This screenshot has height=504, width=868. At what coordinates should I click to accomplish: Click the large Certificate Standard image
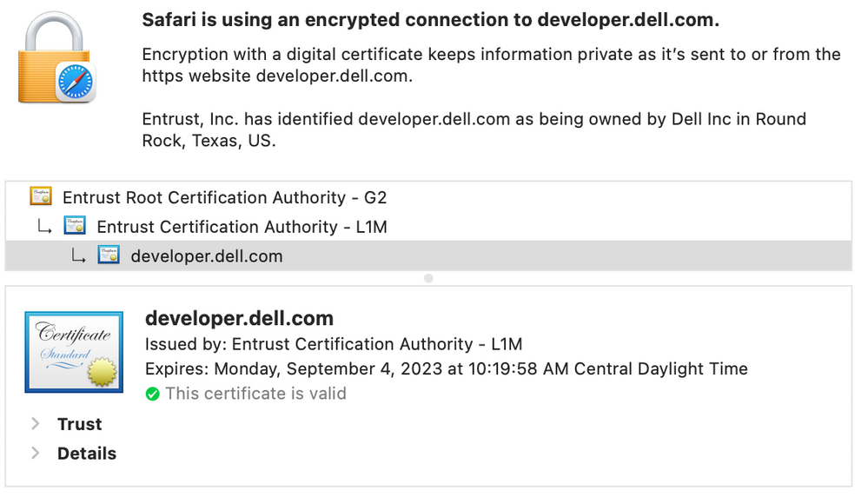(74, 352)
